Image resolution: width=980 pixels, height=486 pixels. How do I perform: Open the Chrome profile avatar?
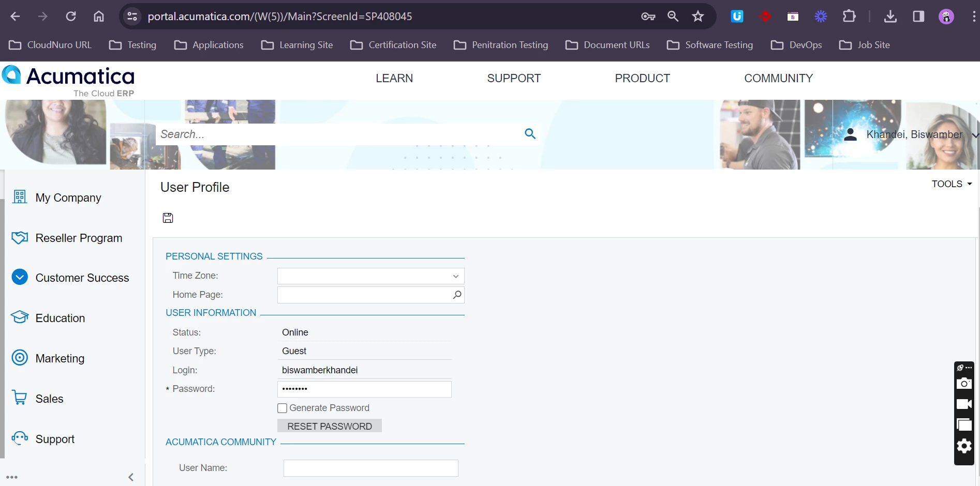[946, 17]
